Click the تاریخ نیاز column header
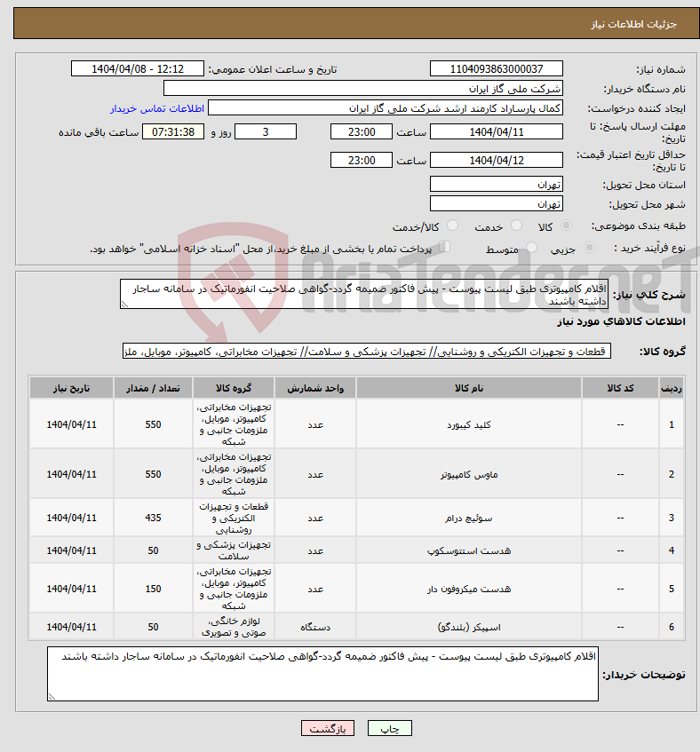The width and height of the screenshot is (700, 752). [71, 388]
